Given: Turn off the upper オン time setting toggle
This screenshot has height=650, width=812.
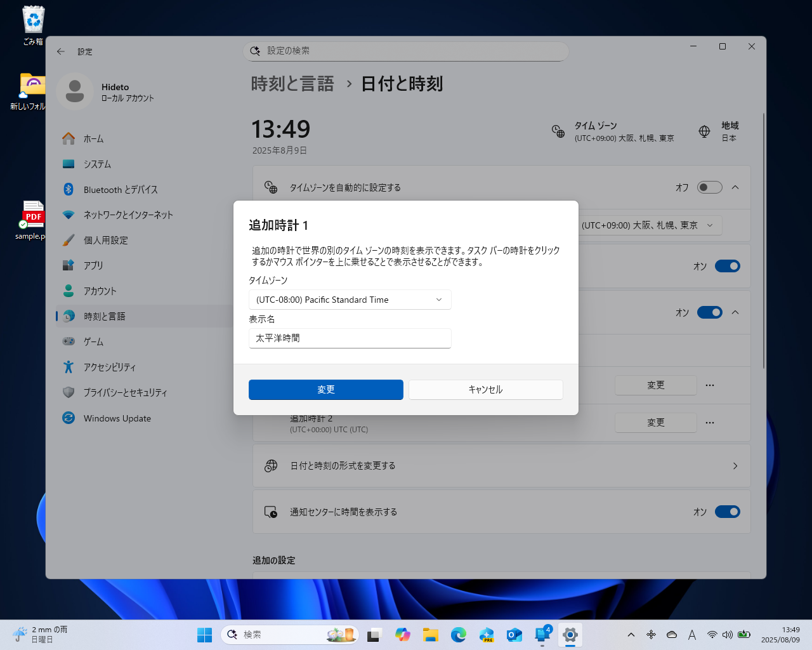Looking at the screenshot, I should [727, 266].
